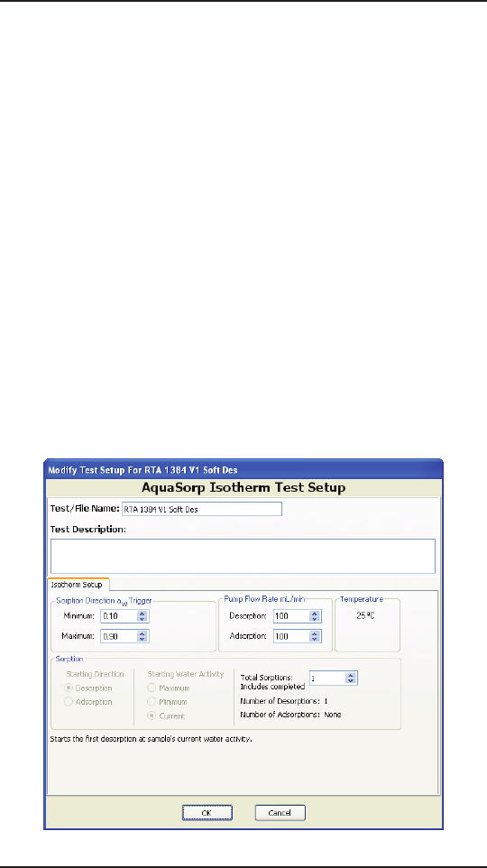Select Maximum starting water activity option
This screenshot has width=487, height=868.
coord(152,688)
